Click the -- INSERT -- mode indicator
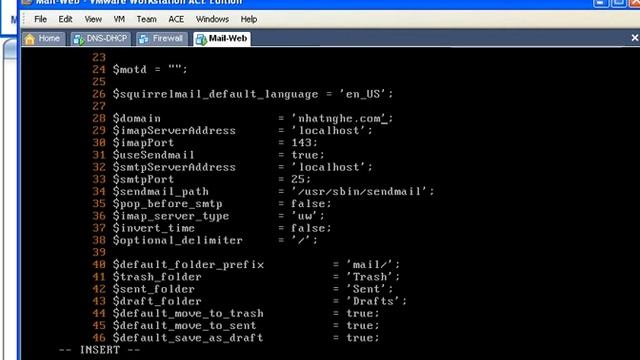The width and height of the screenshot is (640, 360). click(x=99, y=350)
